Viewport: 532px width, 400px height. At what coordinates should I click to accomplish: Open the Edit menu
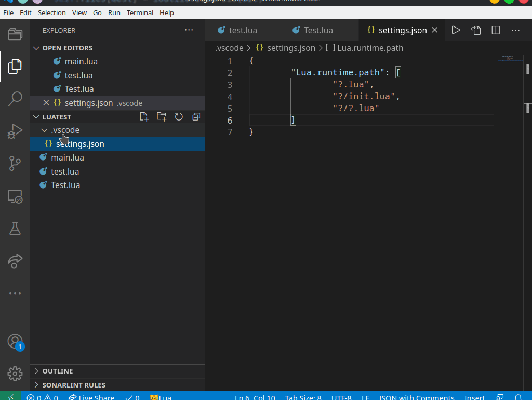click(25, 13)
